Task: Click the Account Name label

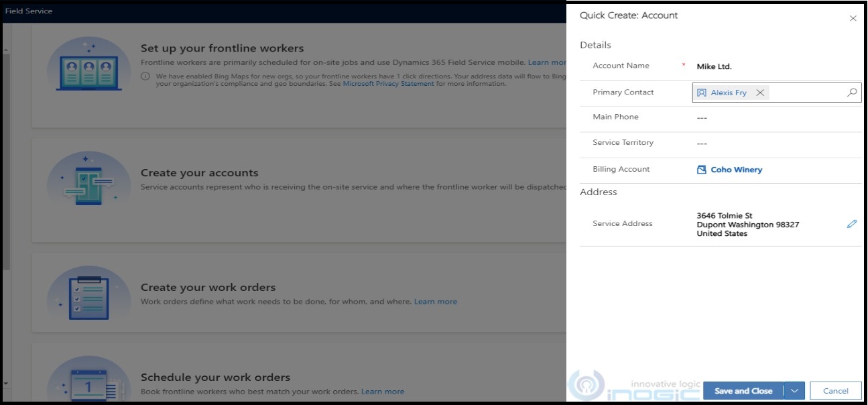Action: tap(621, 66)
